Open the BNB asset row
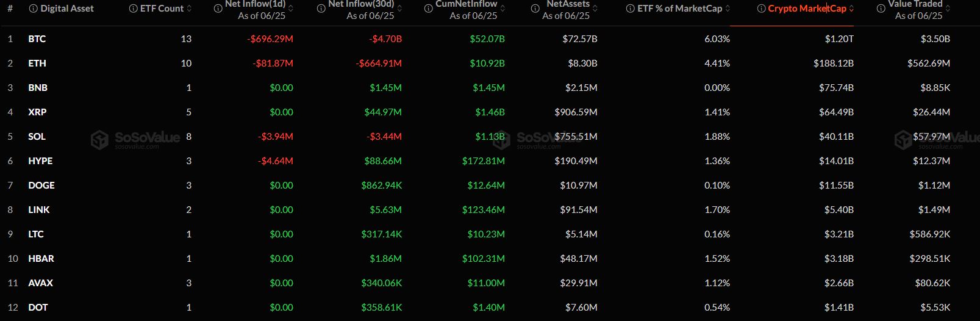 pos(490,87)
